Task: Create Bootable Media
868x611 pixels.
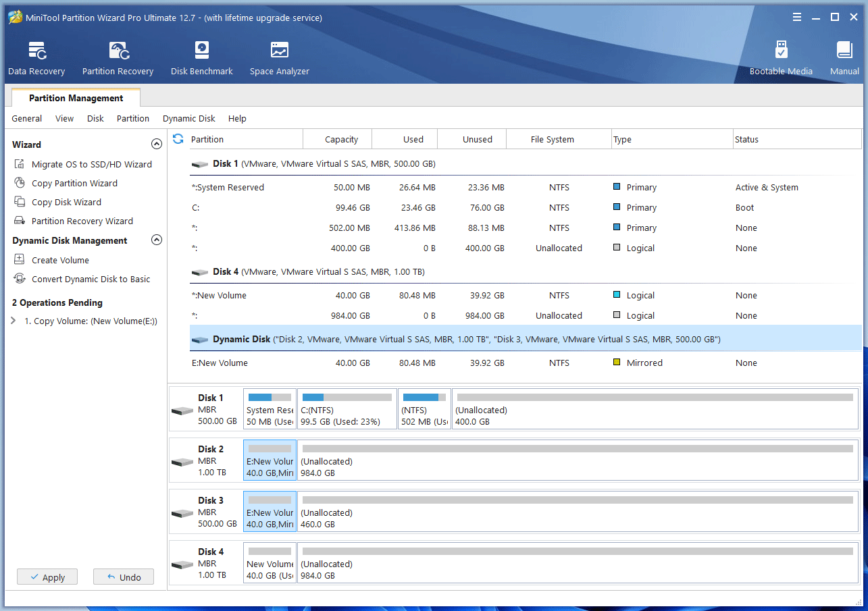Action: tap(781, 58)
